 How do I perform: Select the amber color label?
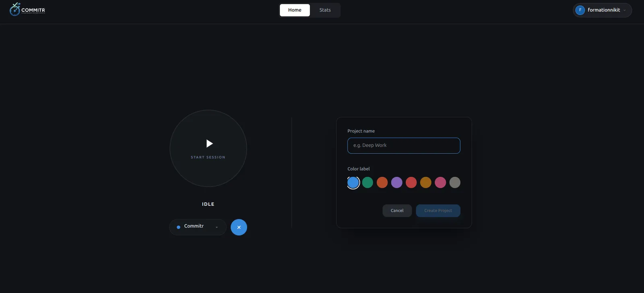pyautogui.click(x=425, y=182)
